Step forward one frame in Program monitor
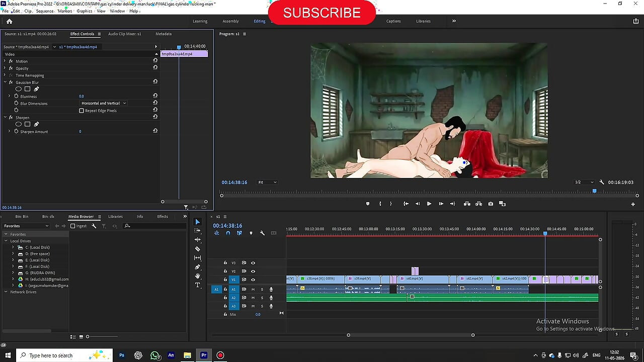 click(x=441, y=204)
